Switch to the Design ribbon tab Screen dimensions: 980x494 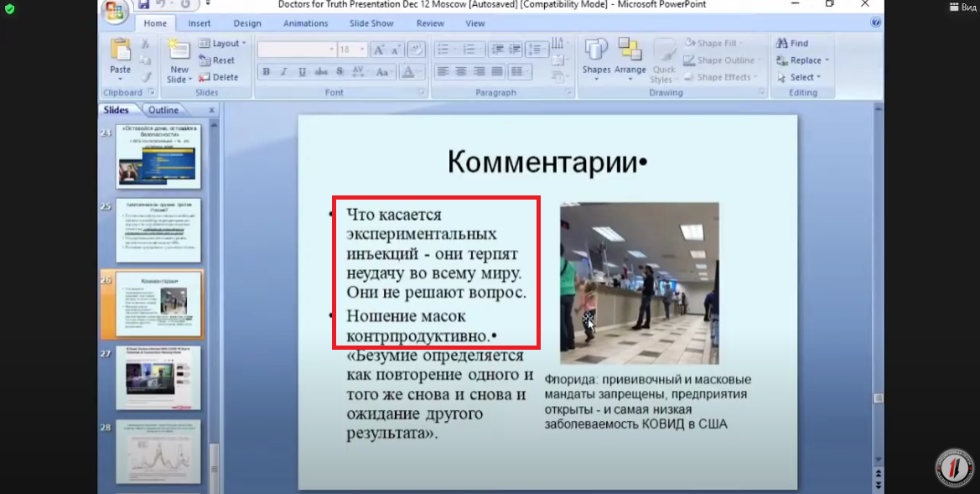[247, 23]
